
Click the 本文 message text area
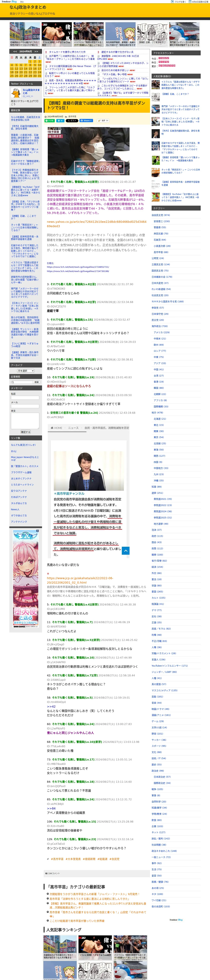25,421
